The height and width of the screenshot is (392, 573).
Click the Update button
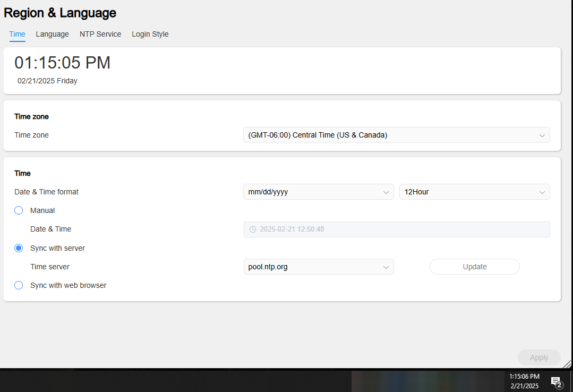pyautogui.click(x=475, y=267)
